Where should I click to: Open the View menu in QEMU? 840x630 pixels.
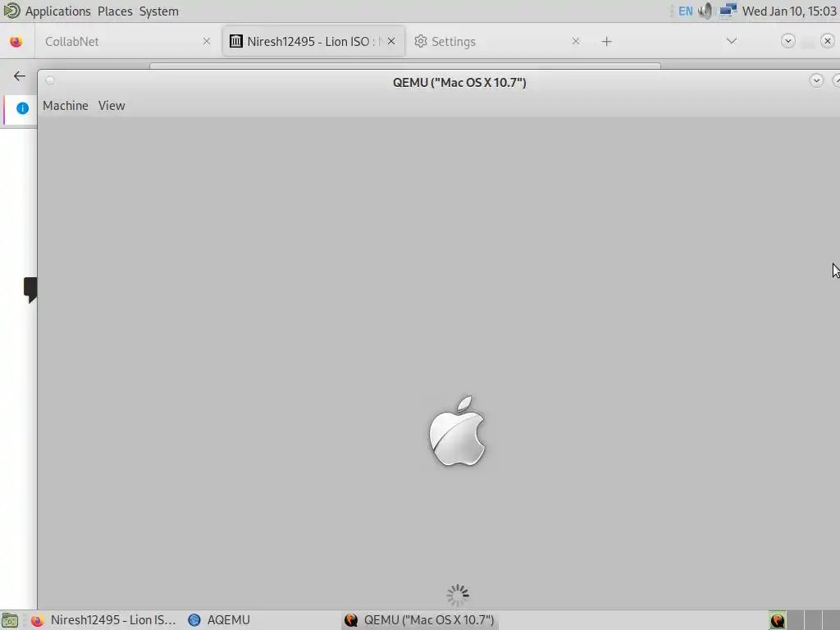click(112, 106)
